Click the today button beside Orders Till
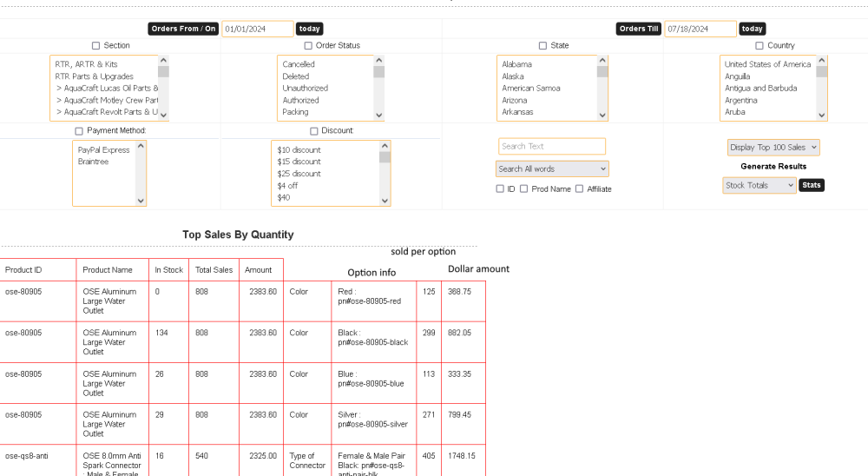 tap(753, 29)
